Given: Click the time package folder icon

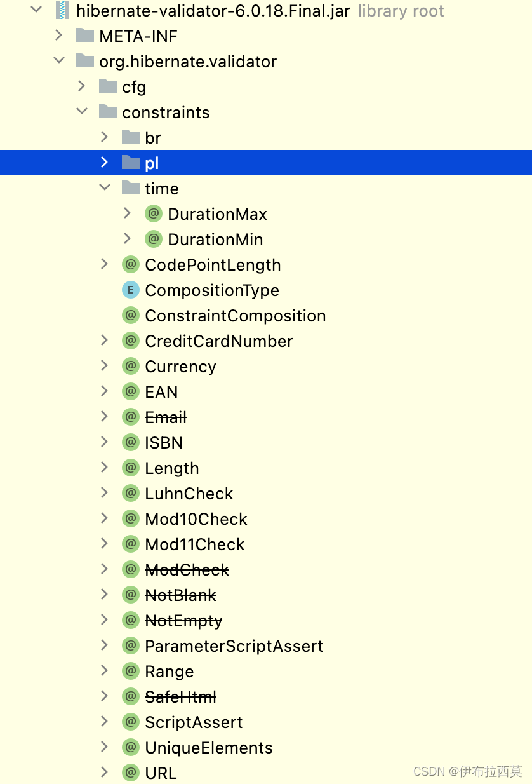Looking at the screenshot, I should pos(131,188).
